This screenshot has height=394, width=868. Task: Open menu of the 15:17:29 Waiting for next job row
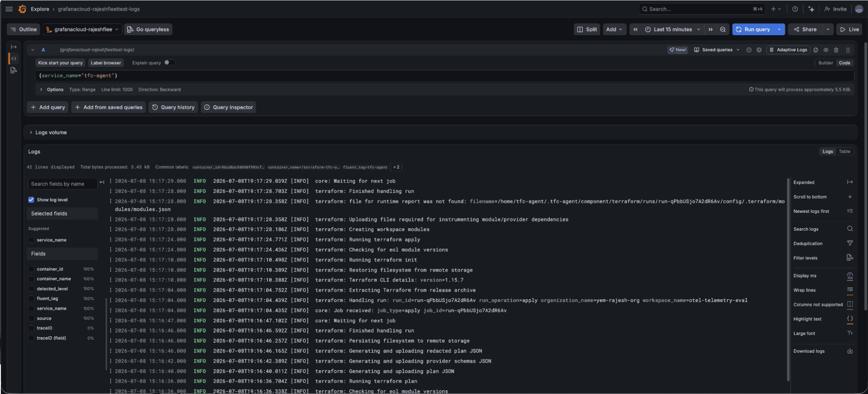pos(111,181)
